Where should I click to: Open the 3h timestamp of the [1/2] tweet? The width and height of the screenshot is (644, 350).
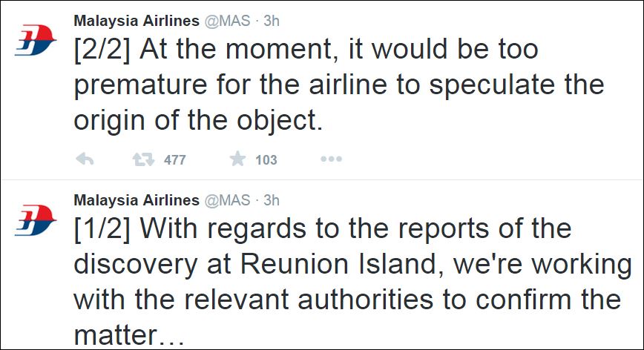[x=272, y=200]
